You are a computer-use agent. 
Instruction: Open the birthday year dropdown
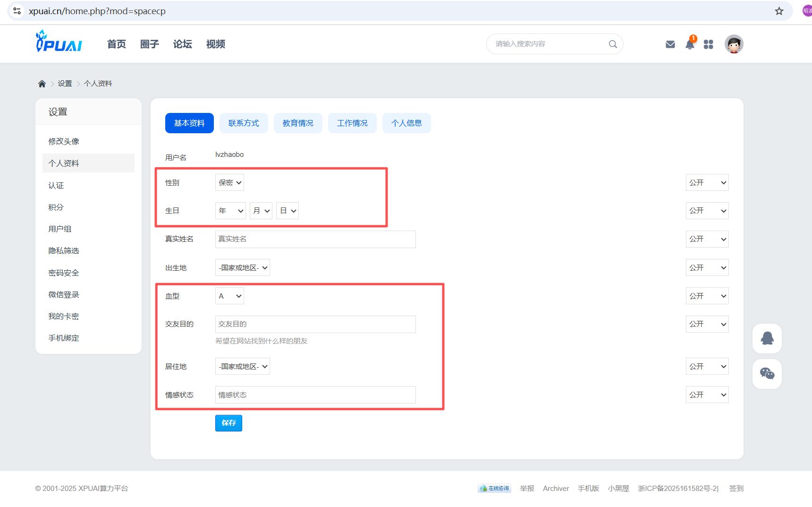click(x=230, y=211)
